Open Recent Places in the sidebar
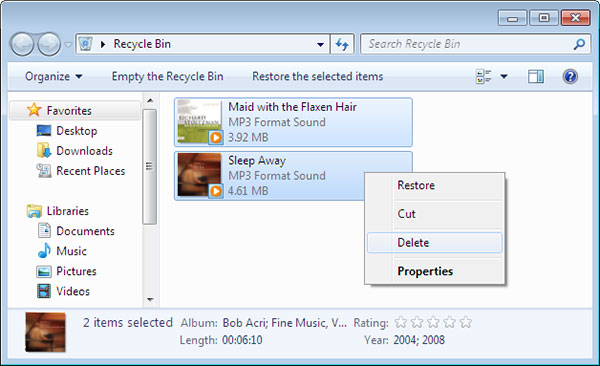This screenshot has height=366, width=600. pos(91,171)
